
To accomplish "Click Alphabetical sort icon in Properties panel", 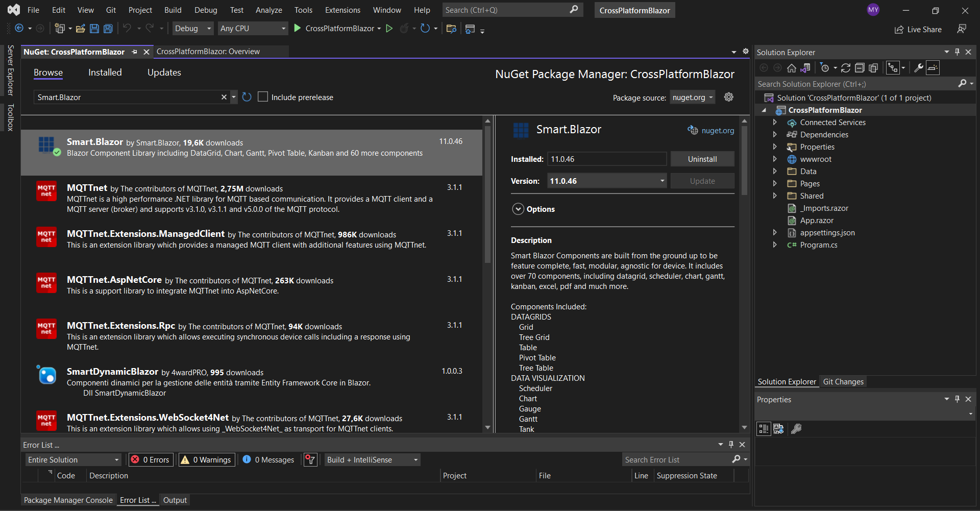I will coord(778,429).
